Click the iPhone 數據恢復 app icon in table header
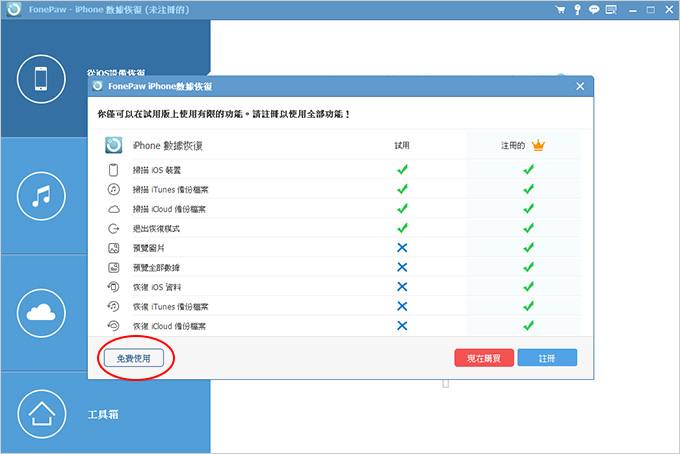 click(x=114, y=145)
